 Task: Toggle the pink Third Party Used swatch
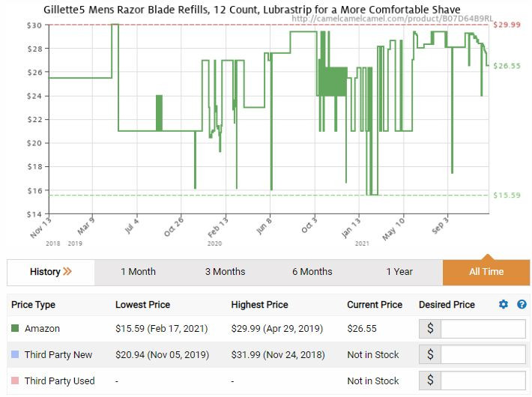(15, 381)
